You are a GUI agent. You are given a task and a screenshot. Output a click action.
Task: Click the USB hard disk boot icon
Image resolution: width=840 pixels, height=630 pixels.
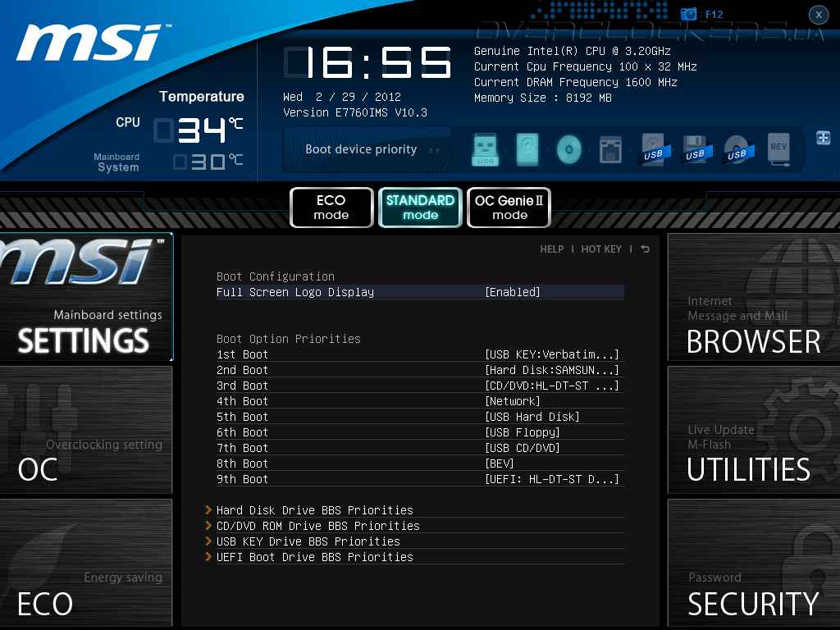pyautogui.click(x=654, y=149)
